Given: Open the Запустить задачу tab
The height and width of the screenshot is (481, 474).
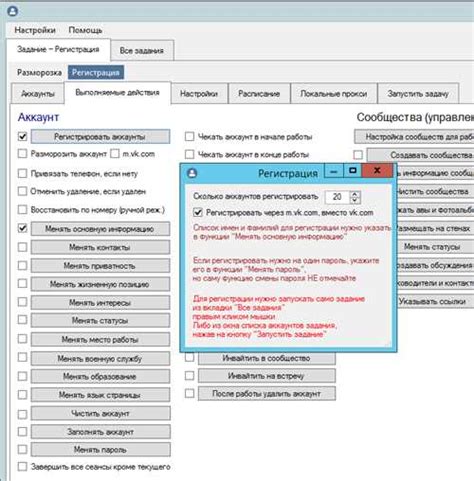Looking at the screenshot, I should pyautogui.click(x=418, y=94).
